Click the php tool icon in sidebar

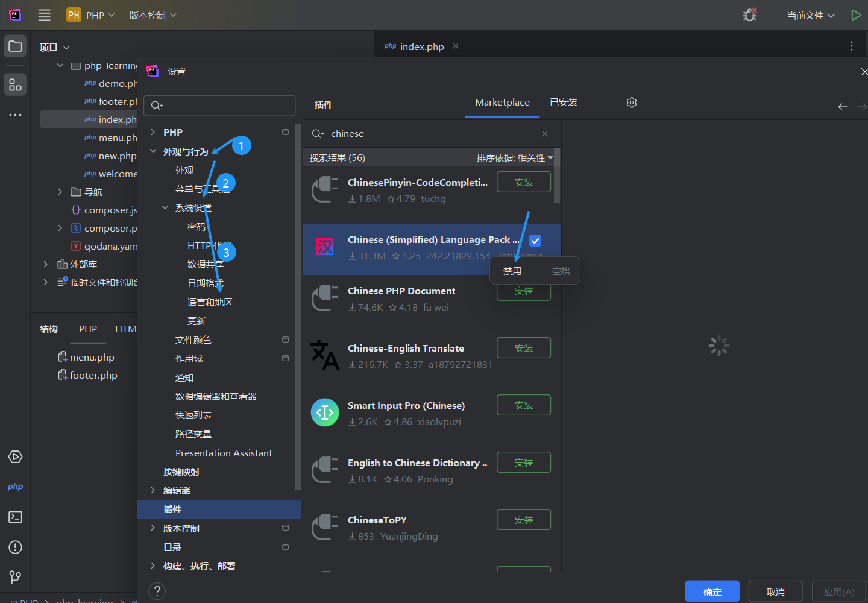pyautogui.click(x=16, y=487)
